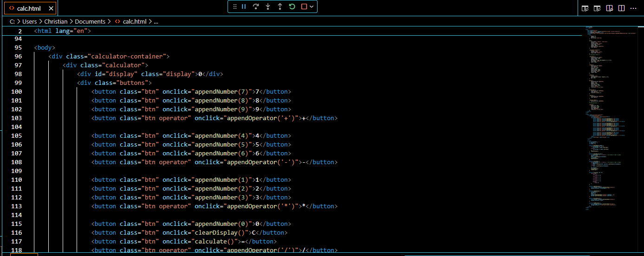The width and height of the screenshot is (644, 256).
Task: Restart debugging with the green circular arrow
Action: [292, 6]
